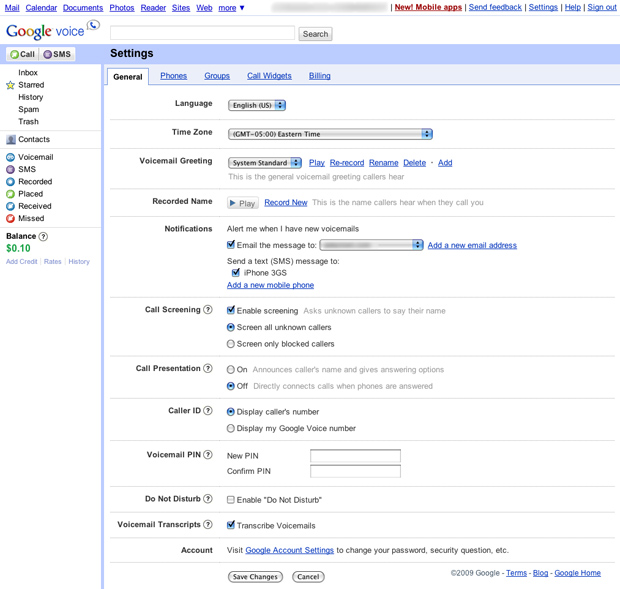The image size is (620, 589).
Task: Enable the Do Not Disturb checkbox
Action: tap(231, 500)
